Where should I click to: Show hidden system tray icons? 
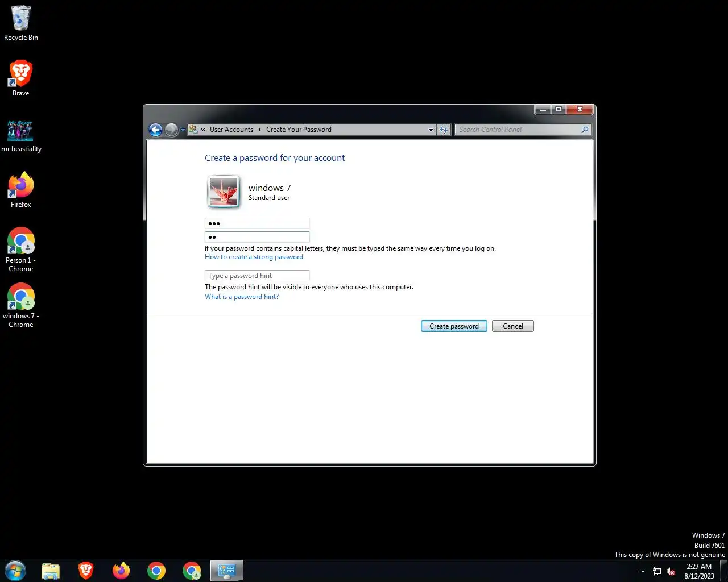click(643, 571)
